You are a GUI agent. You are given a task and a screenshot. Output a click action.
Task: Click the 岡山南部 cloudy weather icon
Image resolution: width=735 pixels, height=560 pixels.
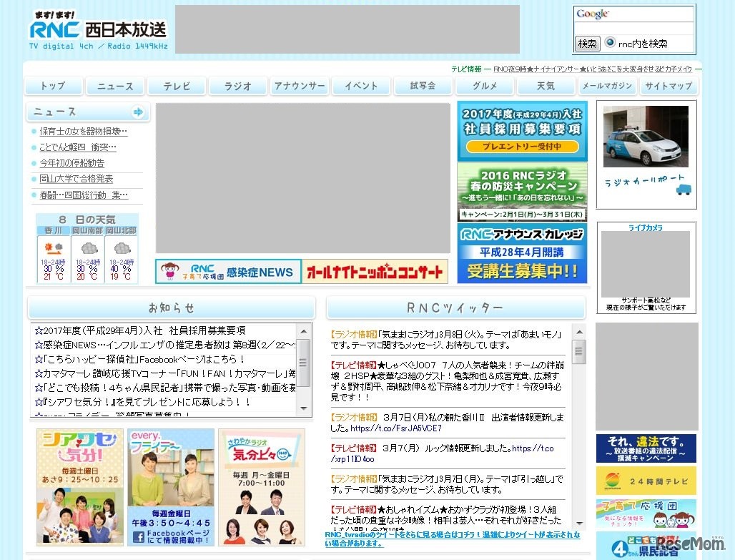(x=88, y=247)
